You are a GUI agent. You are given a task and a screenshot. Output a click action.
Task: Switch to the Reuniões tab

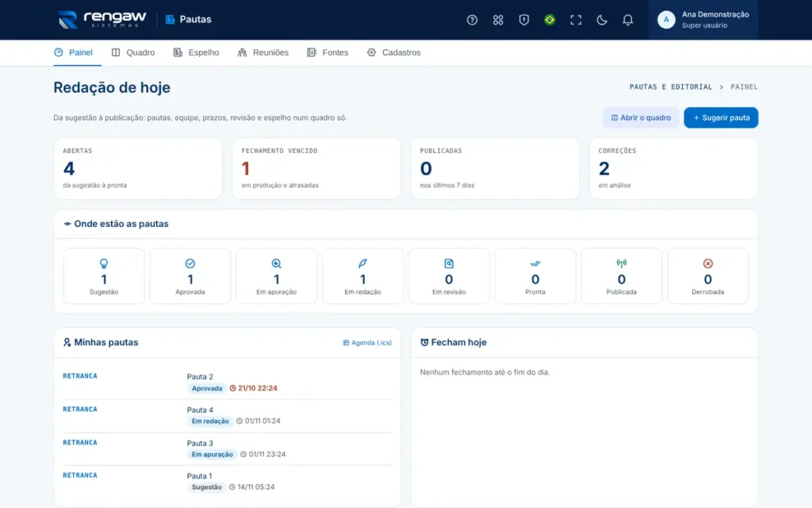263,52
